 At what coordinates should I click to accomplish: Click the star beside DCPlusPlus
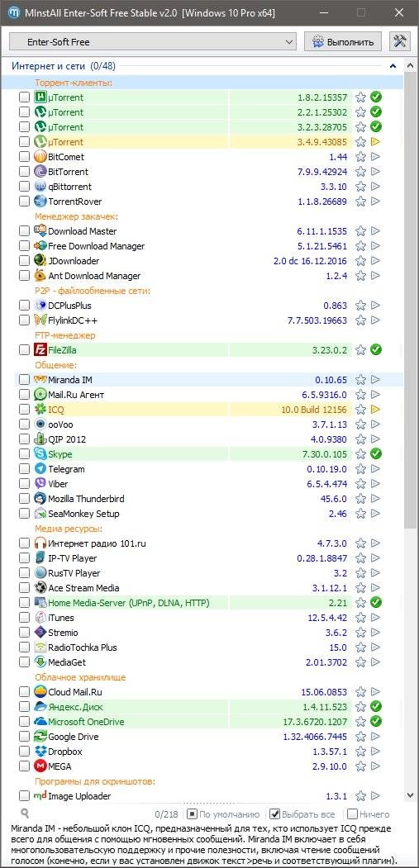click(361, 305)
